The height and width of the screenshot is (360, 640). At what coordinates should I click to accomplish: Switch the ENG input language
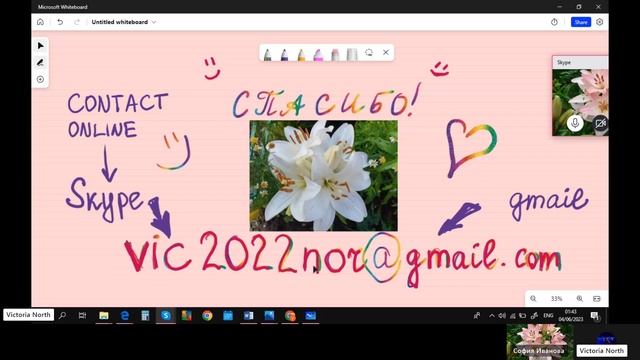[548, 316]
